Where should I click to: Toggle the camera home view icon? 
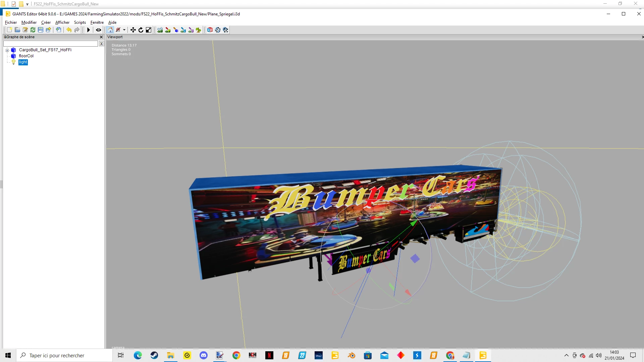pos(110,30)
